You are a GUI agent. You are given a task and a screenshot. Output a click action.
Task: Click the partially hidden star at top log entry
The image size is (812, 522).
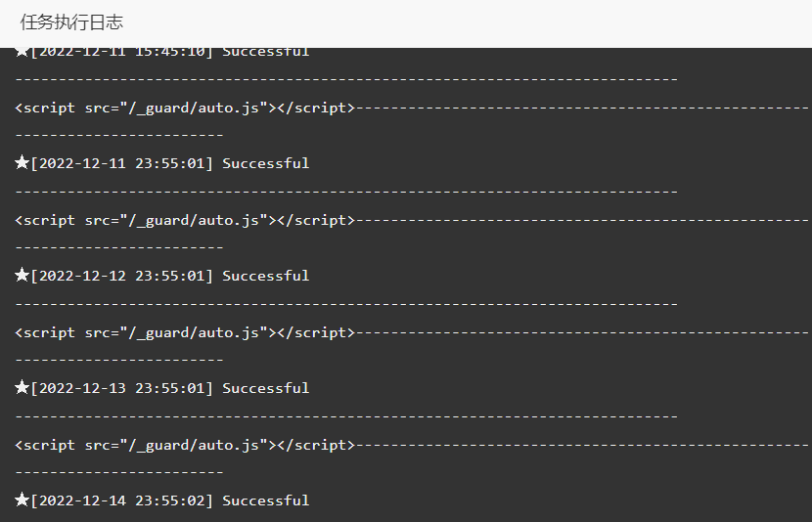(x=22, y=52)
